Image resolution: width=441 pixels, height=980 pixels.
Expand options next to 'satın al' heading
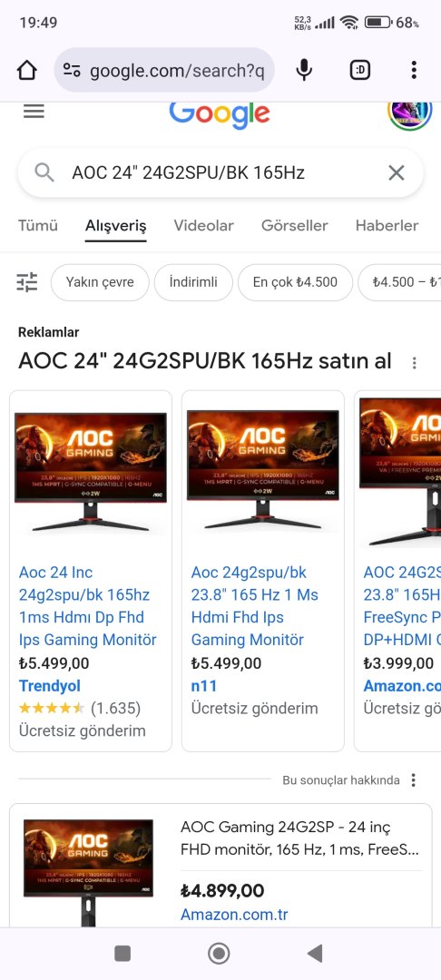pyautogui.click(x=414, y=362)
